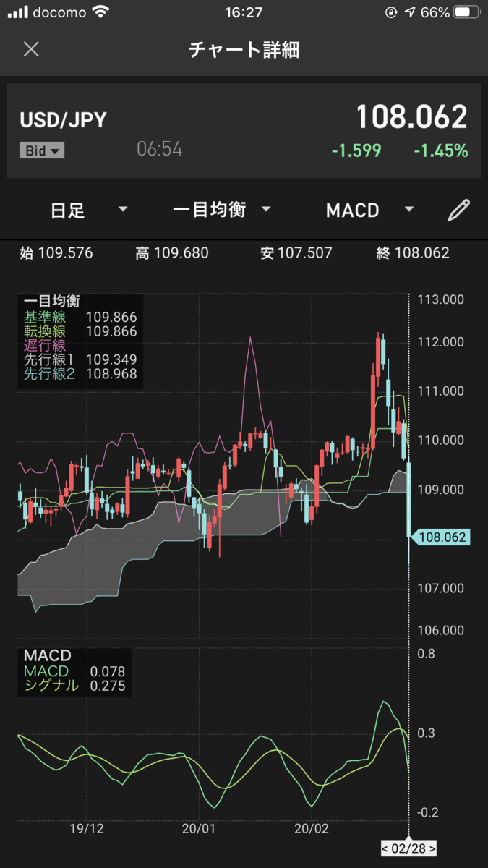Tap the 転換線 109.866 legend row
488x868 pixels.
click(x=80, y=331)
